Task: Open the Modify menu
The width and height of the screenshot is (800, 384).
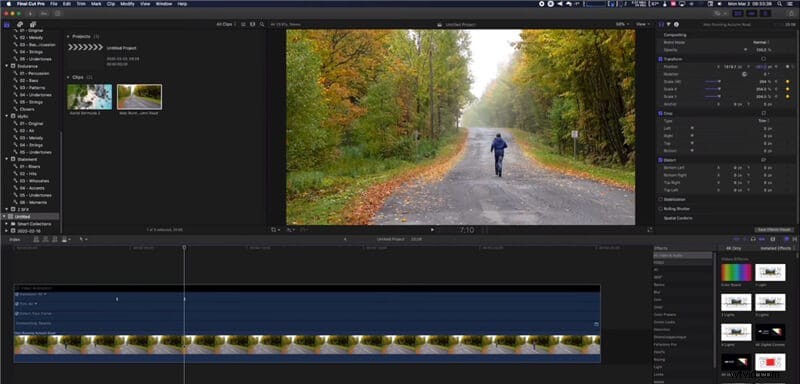Action: pos(128,4)
